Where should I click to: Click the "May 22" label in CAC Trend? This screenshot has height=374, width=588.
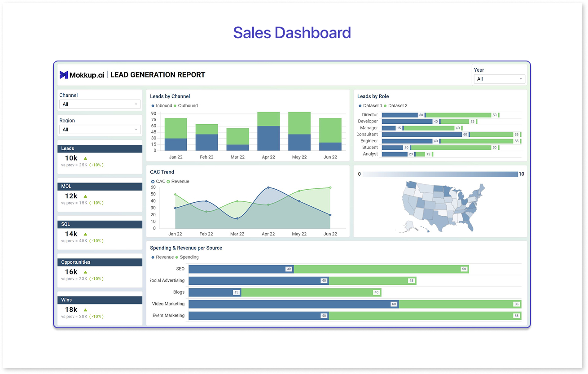pyautogui.click(x=299, y=234)
